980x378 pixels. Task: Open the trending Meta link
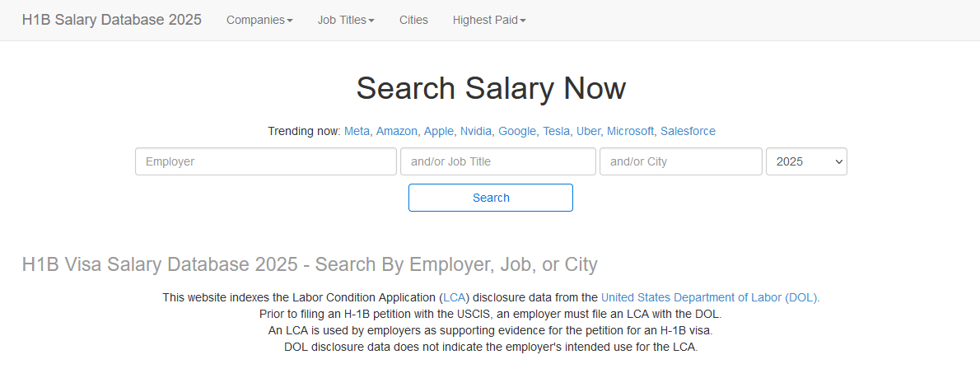coord(357,131)
